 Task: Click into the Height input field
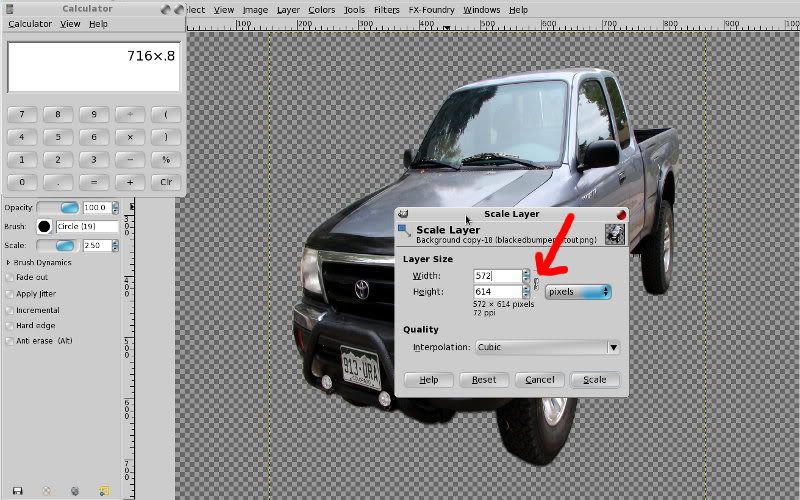click(498, 292)
